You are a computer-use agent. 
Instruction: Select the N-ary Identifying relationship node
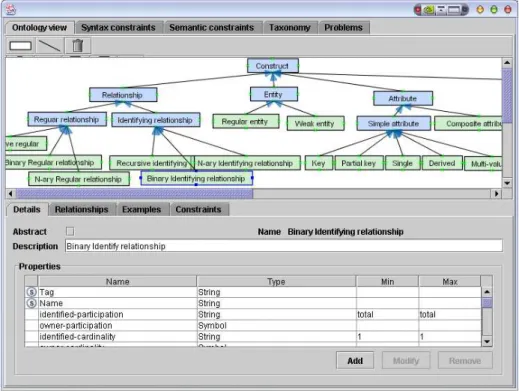coord(247,163)
